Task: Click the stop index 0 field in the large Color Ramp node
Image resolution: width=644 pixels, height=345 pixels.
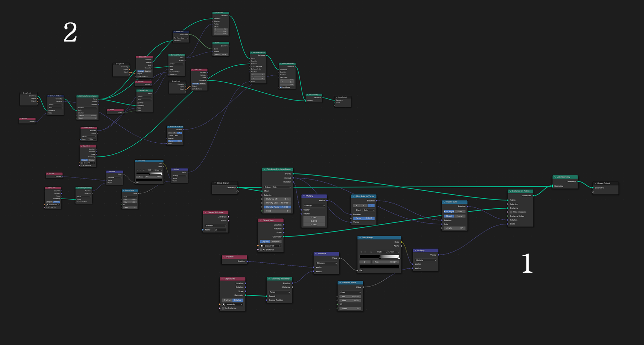Action: tap(365, 262)
